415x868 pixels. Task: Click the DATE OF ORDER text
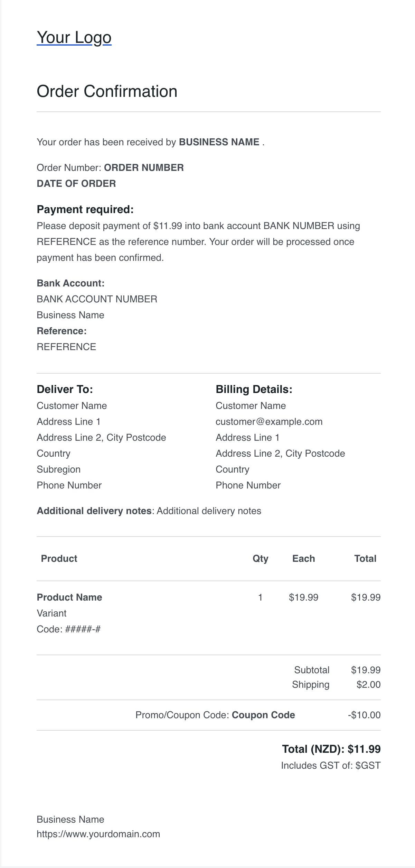click(x=76, y=184)
